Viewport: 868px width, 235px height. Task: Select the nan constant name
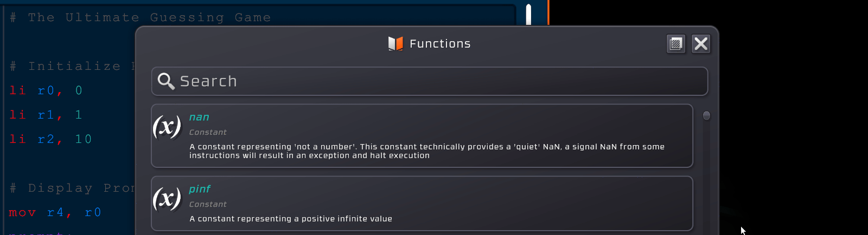199,117
